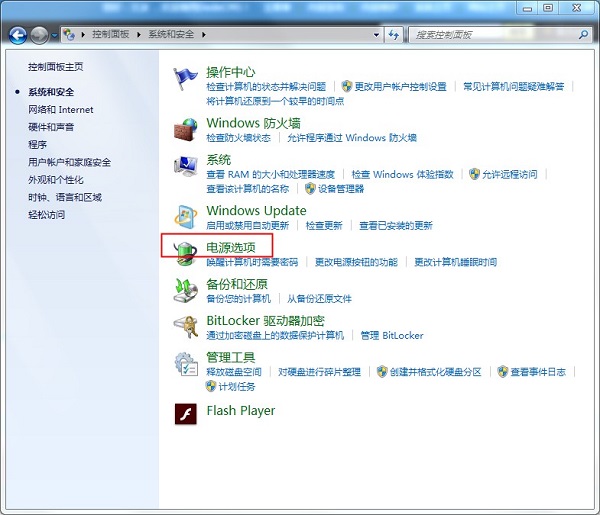
Task: Open the 设备管理器 link
Action: pyautogui.click(x=341, y=188)
